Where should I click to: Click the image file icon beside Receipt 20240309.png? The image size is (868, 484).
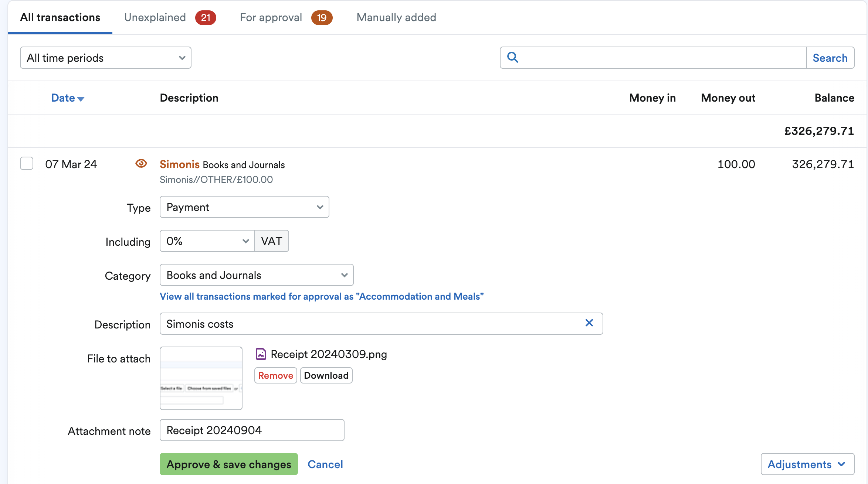click(x=261, y=354)
